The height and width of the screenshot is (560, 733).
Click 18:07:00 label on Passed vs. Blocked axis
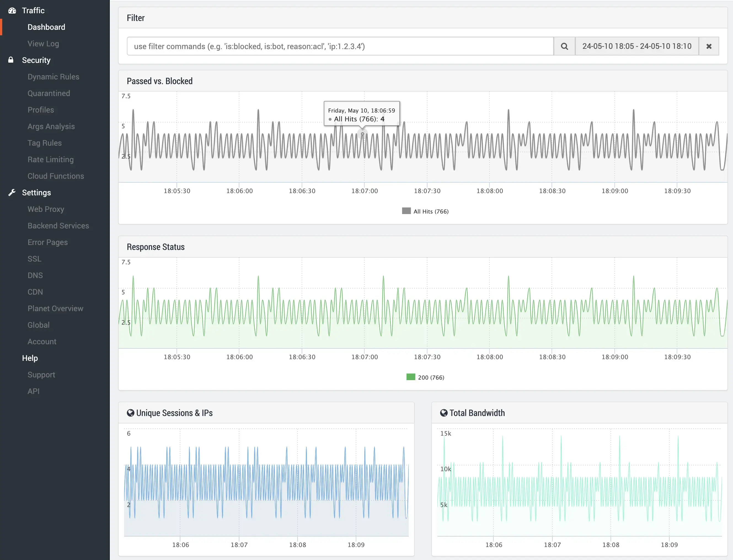[x=365, y=191]
